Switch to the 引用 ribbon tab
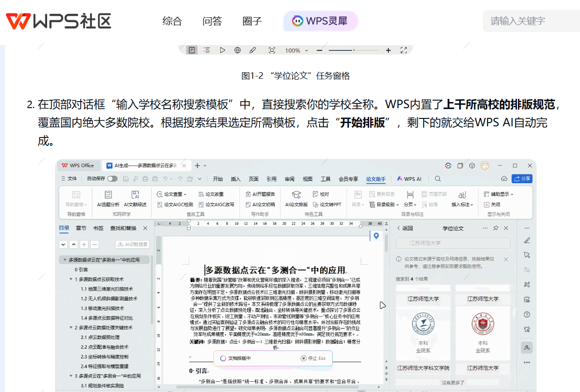This screenshot has height=392, width=580. (x=272, y=179)
